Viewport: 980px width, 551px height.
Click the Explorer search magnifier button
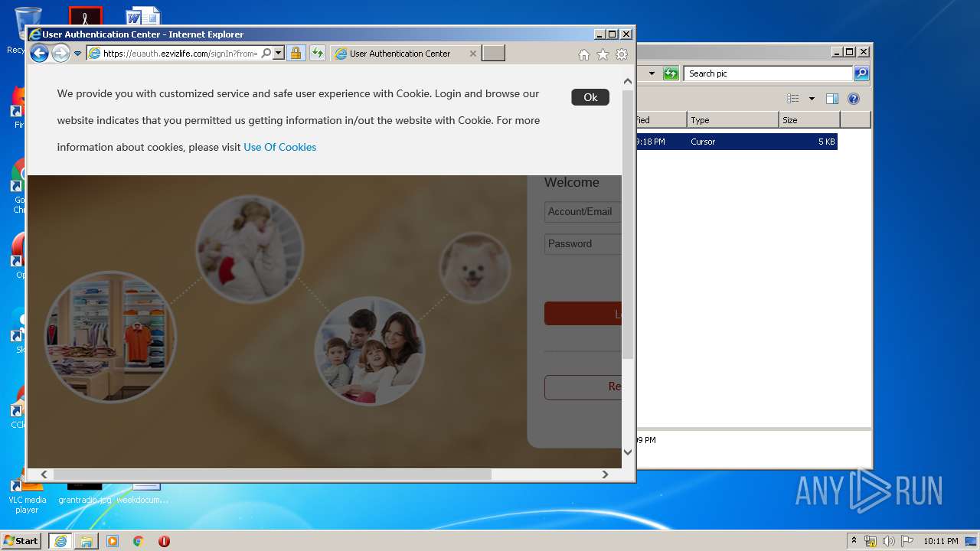click(x=861, y=73)
